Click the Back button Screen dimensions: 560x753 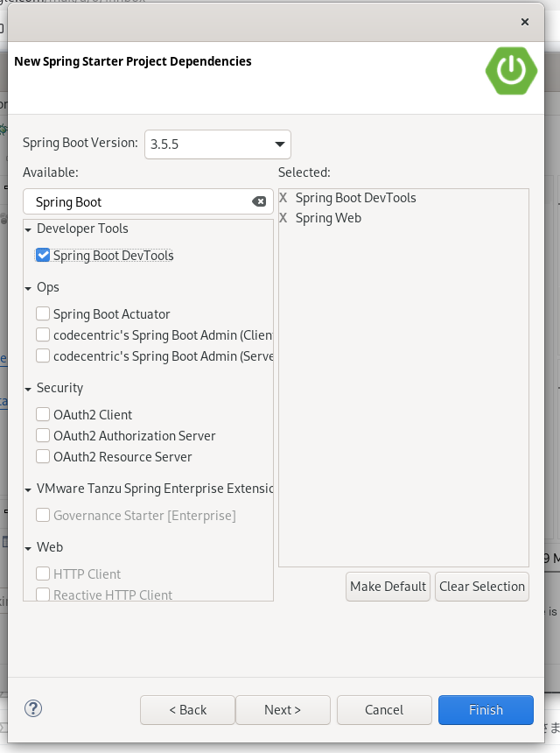tap(187, 710)
